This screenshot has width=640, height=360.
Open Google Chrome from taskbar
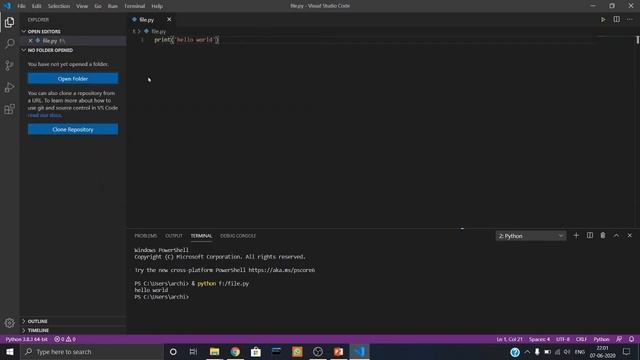pos(235,351)
